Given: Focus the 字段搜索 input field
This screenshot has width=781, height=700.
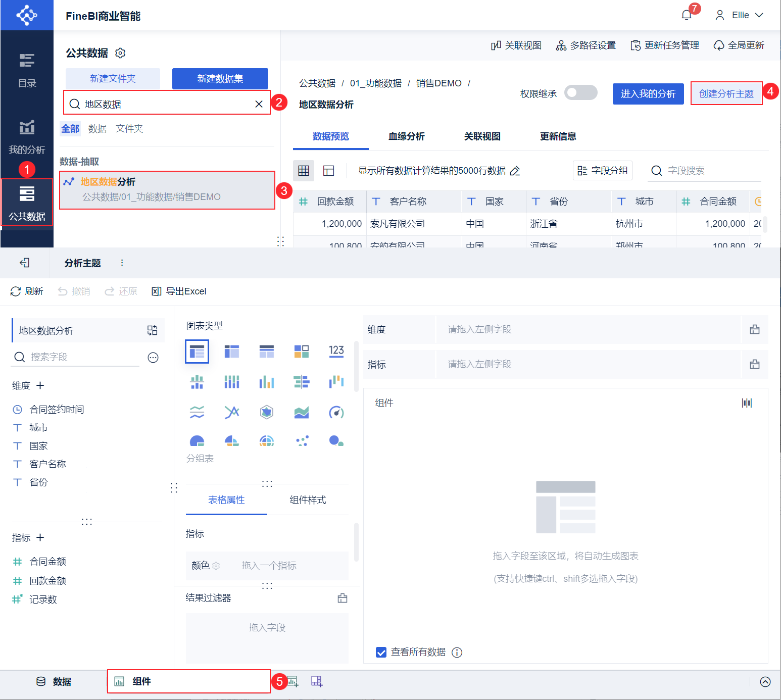Looking at the screenshot, I should pos(705,171).
